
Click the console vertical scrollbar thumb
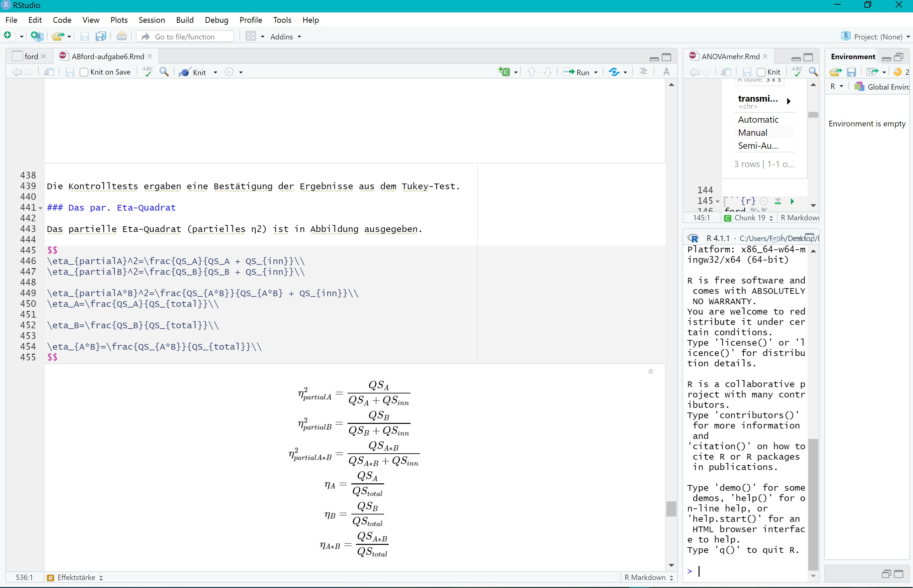pyautogui.click(x=813, y=504)
